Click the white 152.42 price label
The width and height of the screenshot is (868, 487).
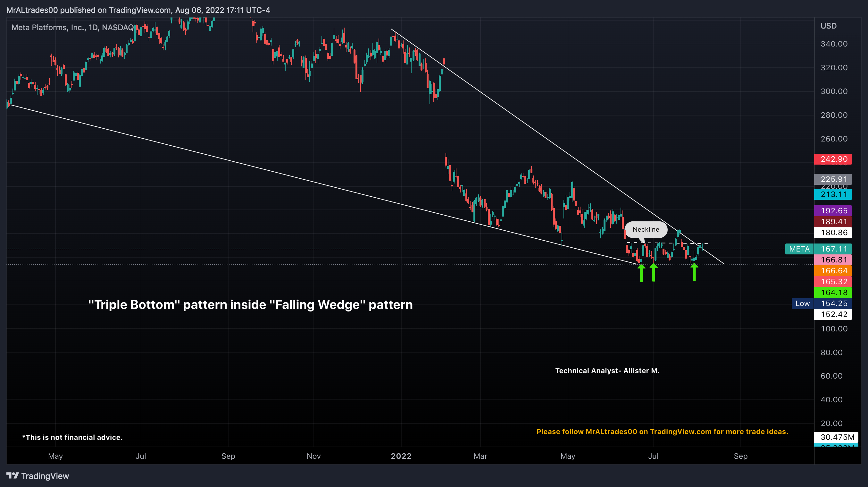click(x=833, y=314)
